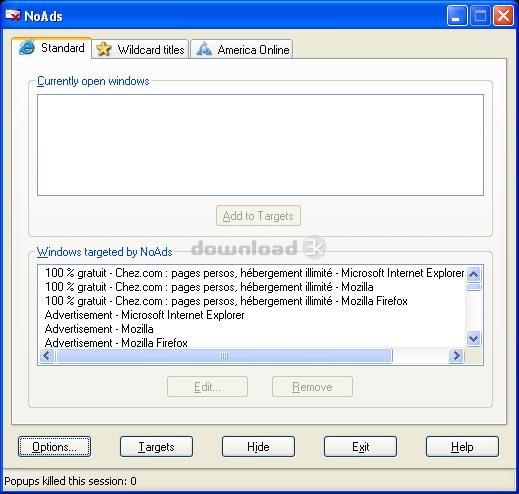This screenshot has height=494, width=519.
Task: Select 'Advertisement - Mozilla Firefox' list entry
Action: 116,342
